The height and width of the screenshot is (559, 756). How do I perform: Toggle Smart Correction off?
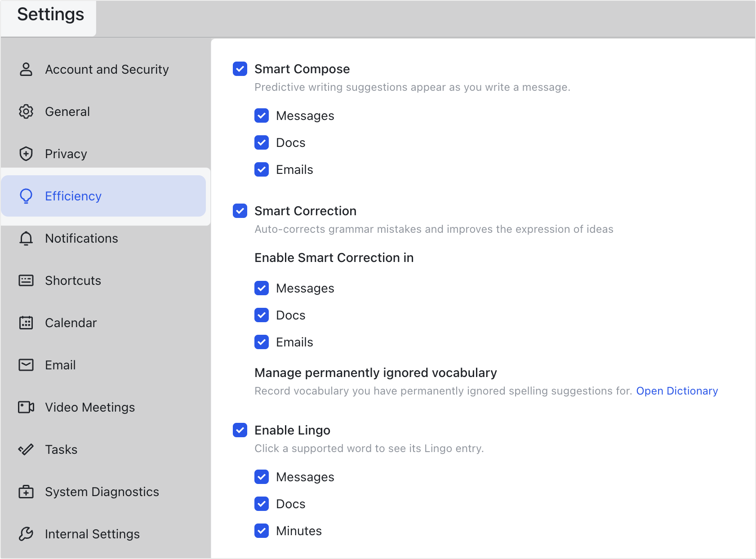[x=240, y=211]
